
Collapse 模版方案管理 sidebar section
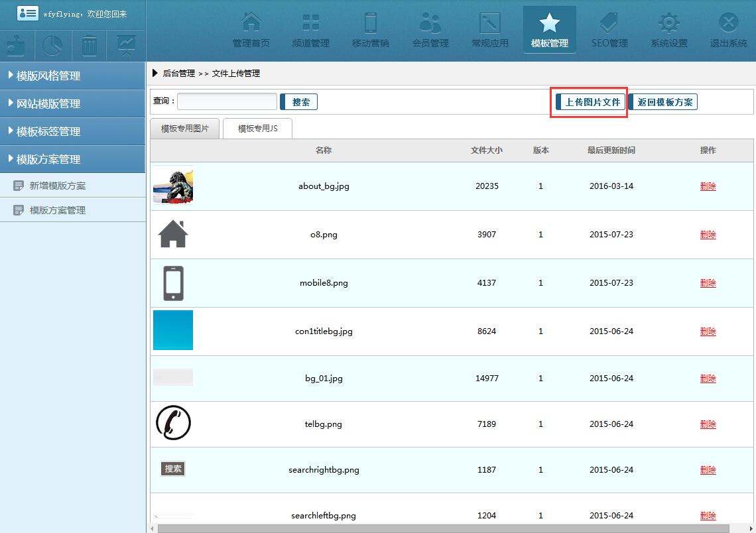[72, 159]
